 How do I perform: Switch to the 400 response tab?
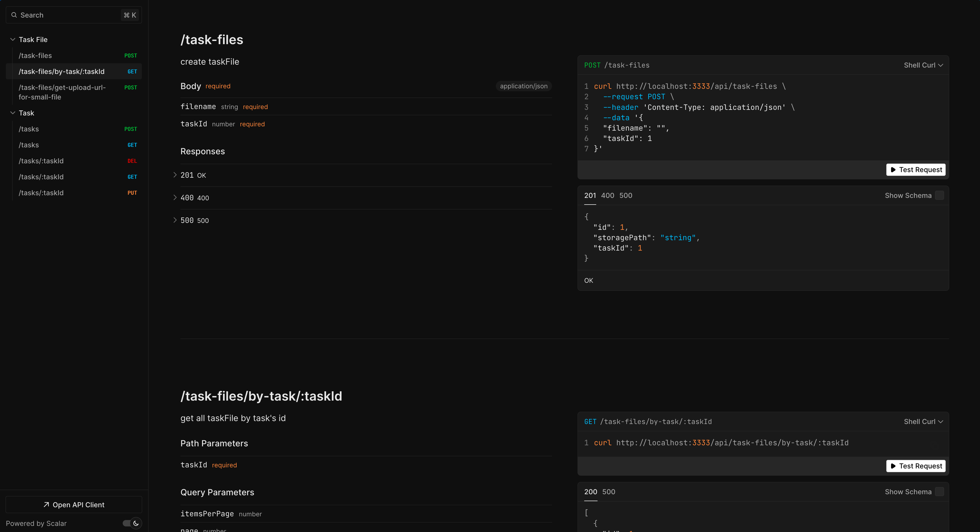(x=607, y=196)
